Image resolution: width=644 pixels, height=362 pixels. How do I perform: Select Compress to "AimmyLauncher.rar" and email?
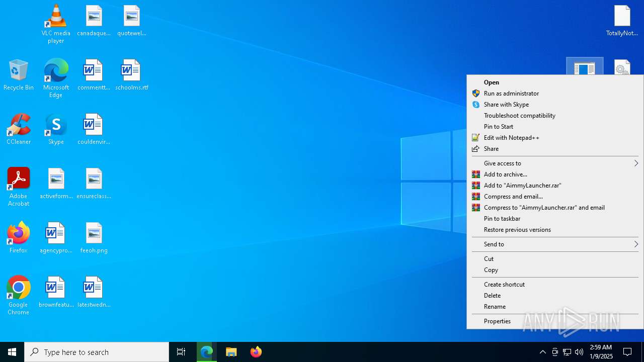click(x=555, y=208)
